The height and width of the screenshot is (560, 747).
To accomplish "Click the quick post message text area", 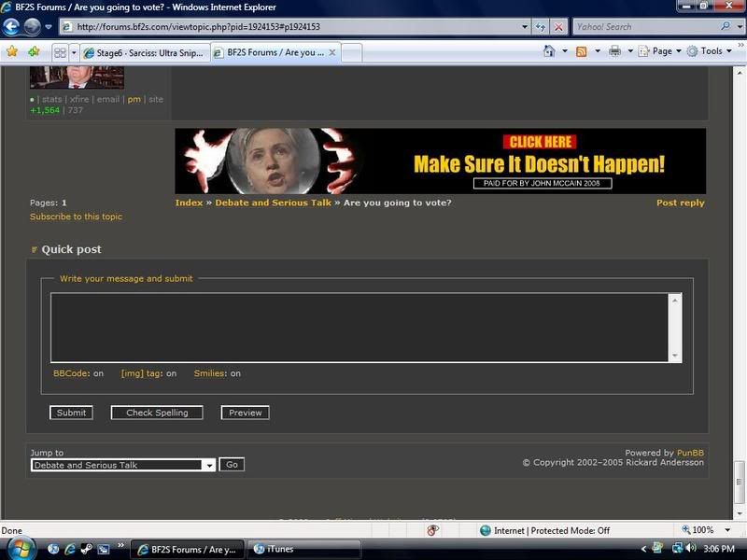I will 359,328.
